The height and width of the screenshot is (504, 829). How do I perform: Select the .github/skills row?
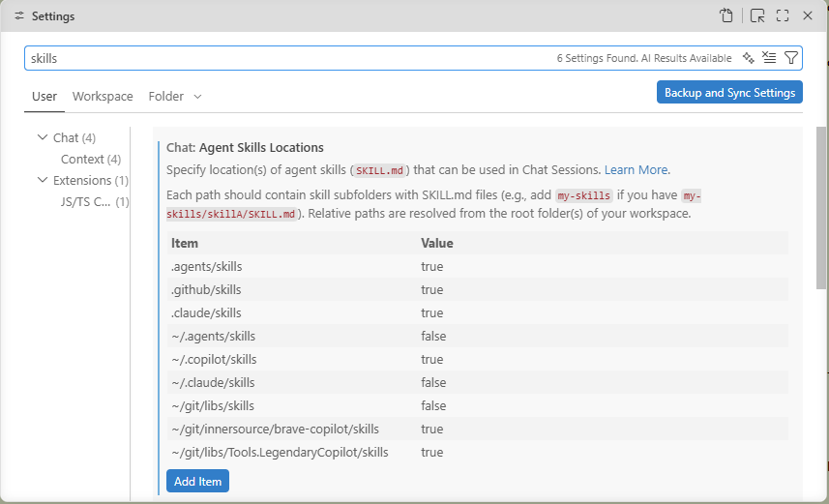478,290
